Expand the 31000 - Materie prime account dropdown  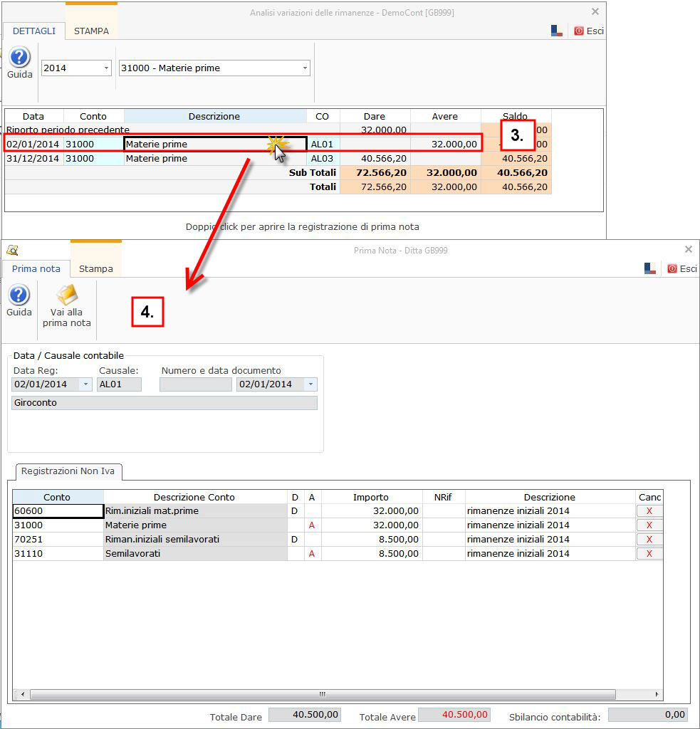click(305, 68)
